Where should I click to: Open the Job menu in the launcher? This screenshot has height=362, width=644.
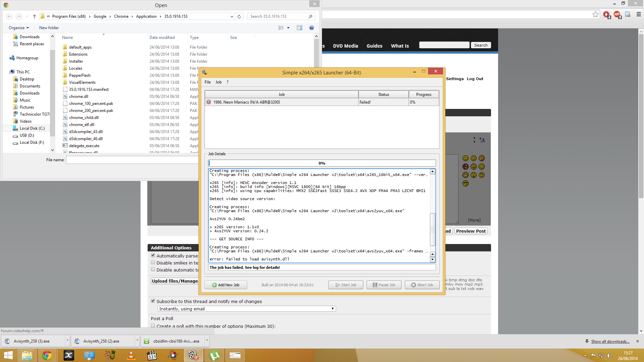(x=218, y=82)
